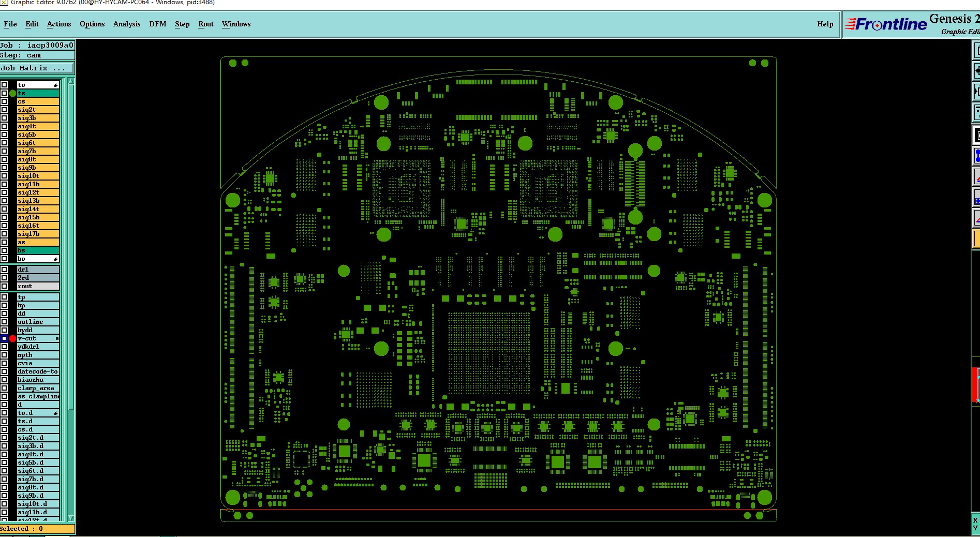The width and height of the screenshot is (980, 537).
Task: Click the small grid icon on v-cut row
Action: click(57, 338)
